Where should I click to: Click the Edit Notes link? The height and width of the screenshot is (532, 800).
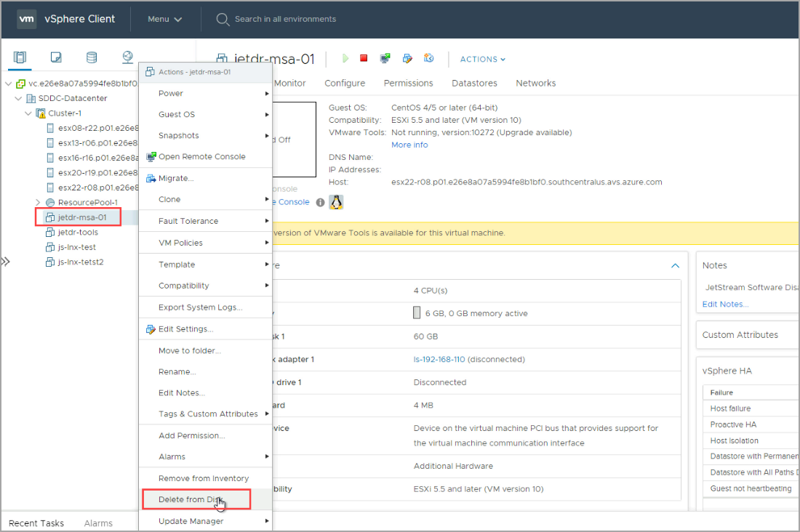725,304
